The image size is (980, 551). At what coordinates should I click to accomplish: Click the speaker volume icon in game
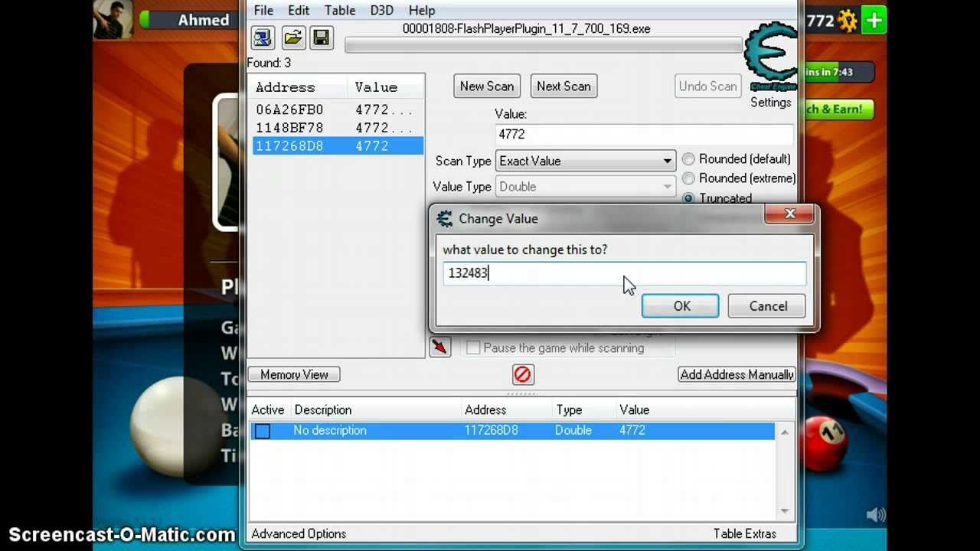[875, 515]
